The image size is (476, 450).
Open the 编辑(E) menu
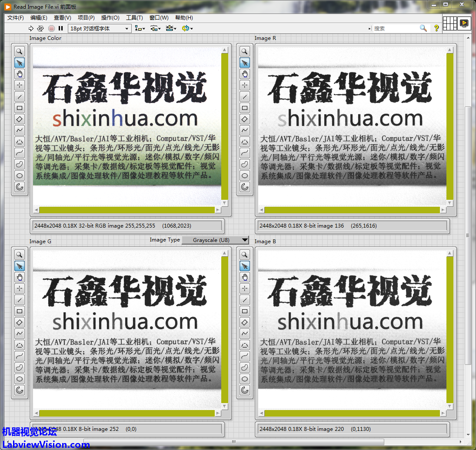click(x=39, y=17)
